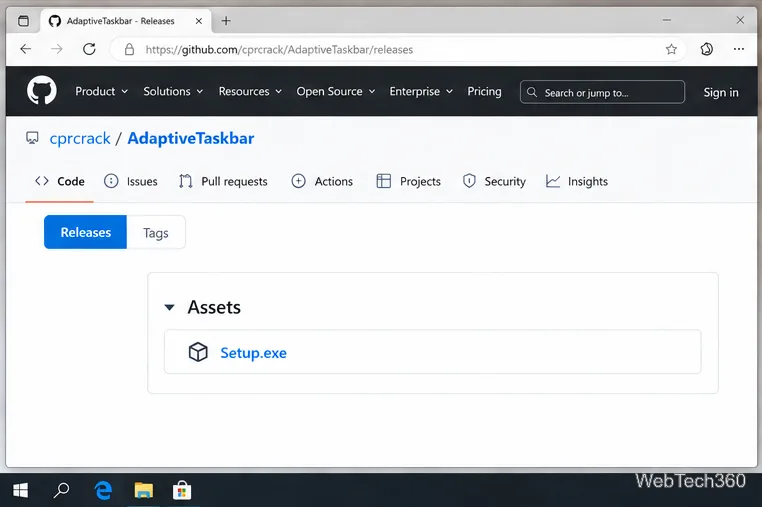The image size is (762, 507).
Task: Open the Windows Start menu
Action: tap(20, 490)
